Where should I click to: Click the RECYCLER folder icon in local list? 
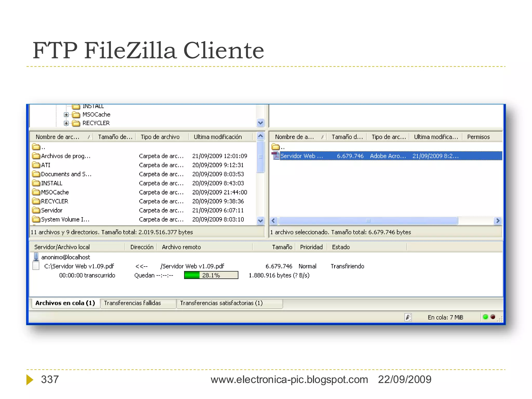pos(36,201)
